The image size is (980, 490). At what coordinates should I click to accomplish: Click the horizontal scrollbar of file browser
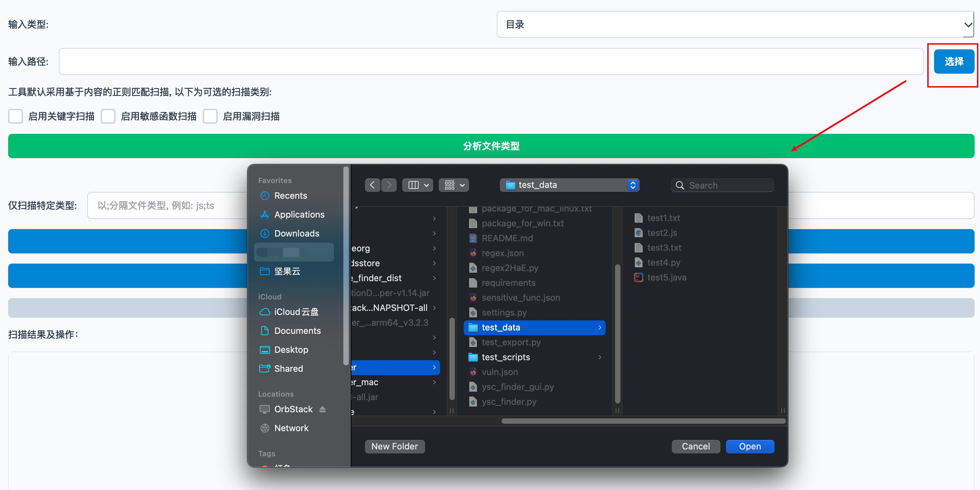pyautogui.click(x=643, y=421)
